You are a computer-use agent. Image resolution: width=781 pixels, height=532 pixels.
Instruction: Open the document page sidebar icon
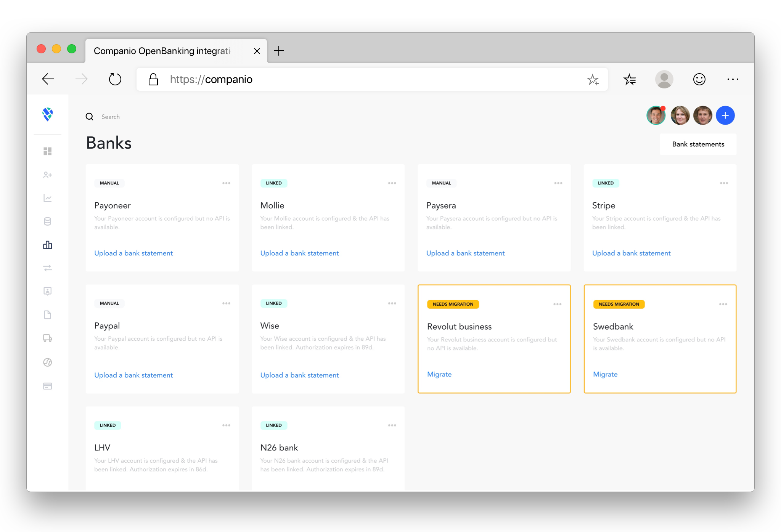[x=47, y=315]
